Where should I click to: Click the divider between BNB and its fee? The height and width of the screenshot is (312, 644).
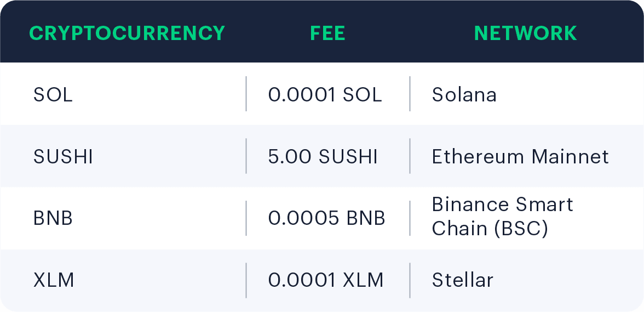pyautogui.click(x=246, y=218)
